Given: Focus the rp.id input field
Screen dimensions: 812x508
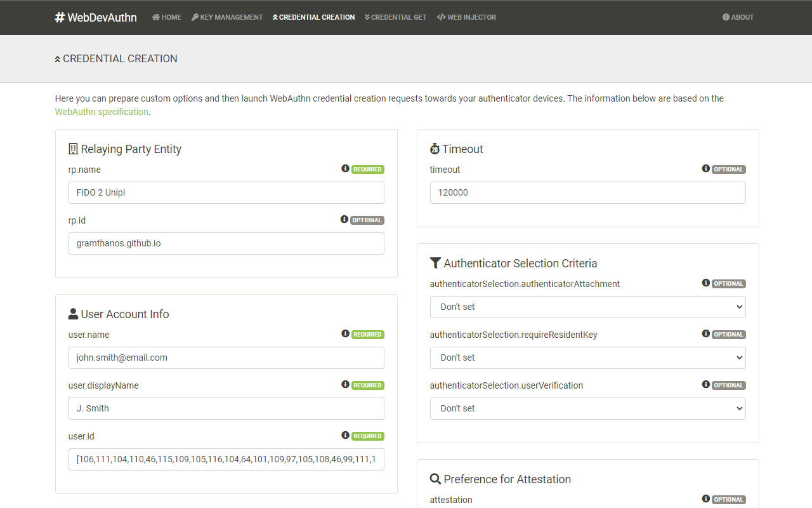Looking at the screenshot, I should (x=226, y=243).
